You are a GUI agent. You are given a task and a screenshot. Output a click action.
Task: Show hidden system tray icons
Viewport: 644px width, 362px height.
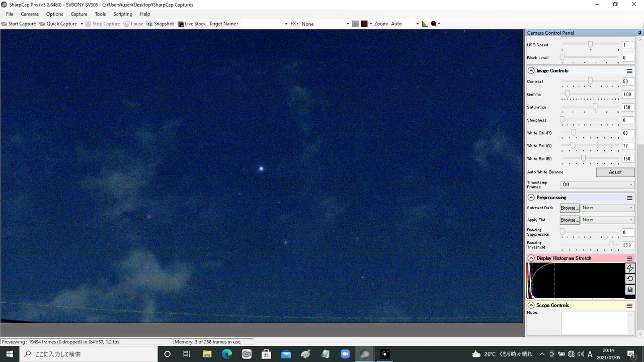point(542,354)
